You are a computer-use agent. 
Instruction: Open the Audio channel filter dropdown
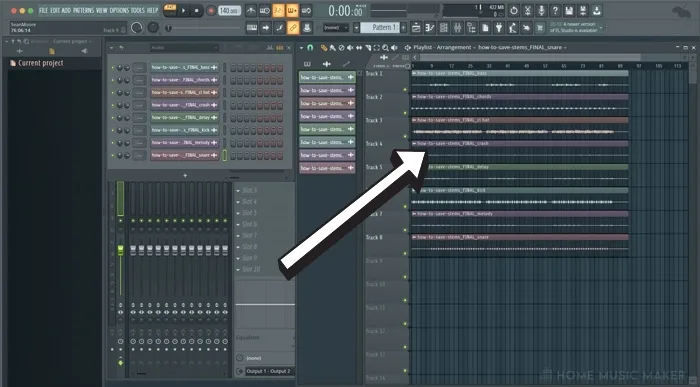184,47
